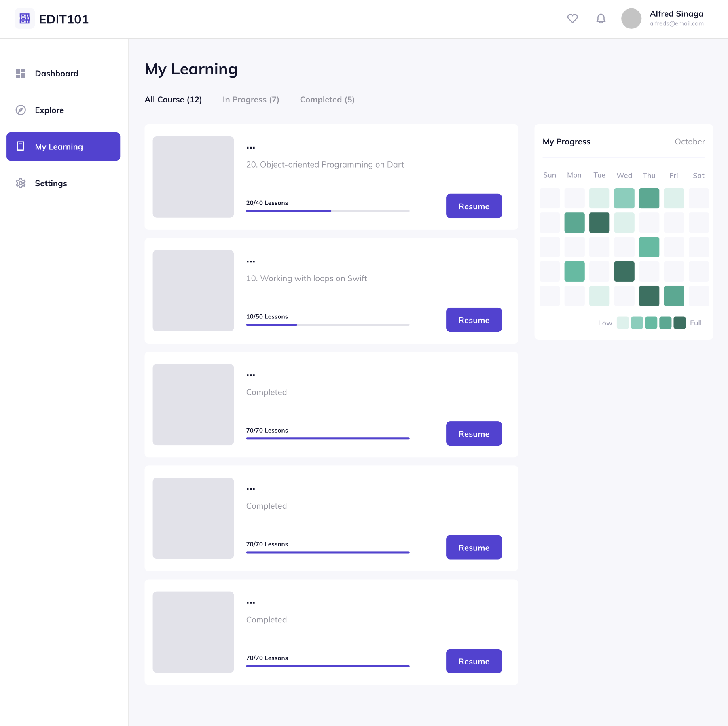The height and width of the screenshot is (726, 728).
Task: Open notifications bell icon
Action: coord(601,19)
